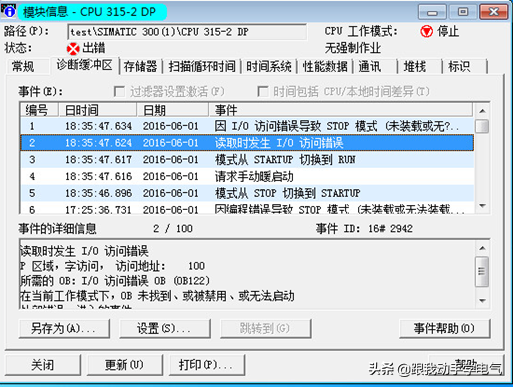
Task: Click the module information title bar icon
Action: pos(9,11)
